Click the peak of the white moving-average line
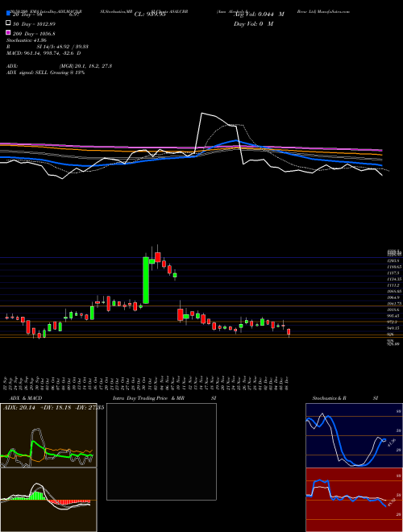The height and width of the screenshot is (532, 403). pyautogui.click(x=202, y=114)
